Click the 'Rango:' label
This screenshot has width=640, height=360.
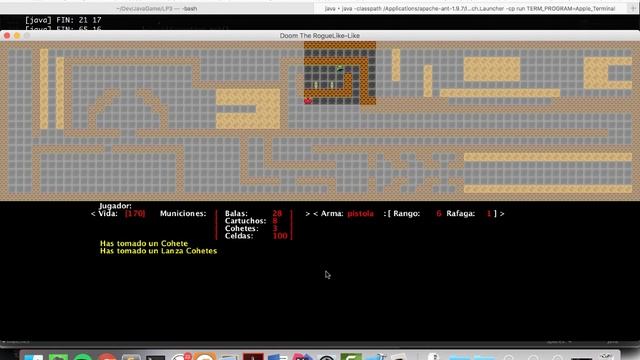tap(407, 213)
